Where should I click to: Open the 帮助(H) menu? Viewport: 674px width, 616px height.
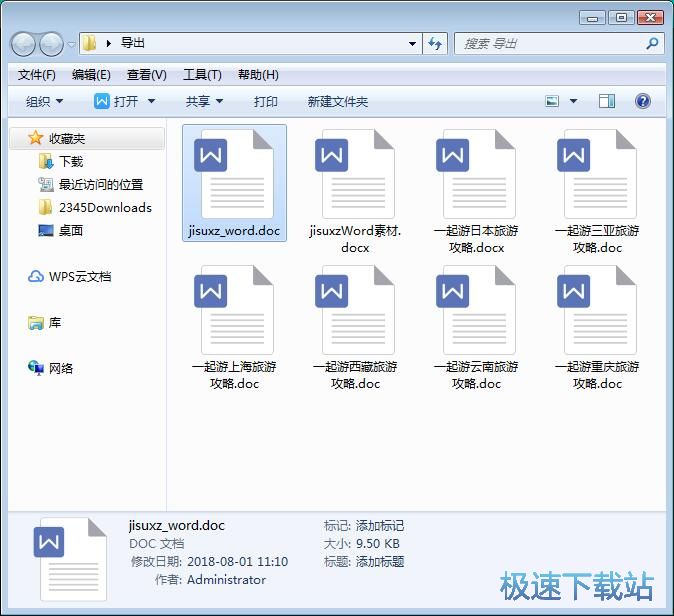click(258, 75)
